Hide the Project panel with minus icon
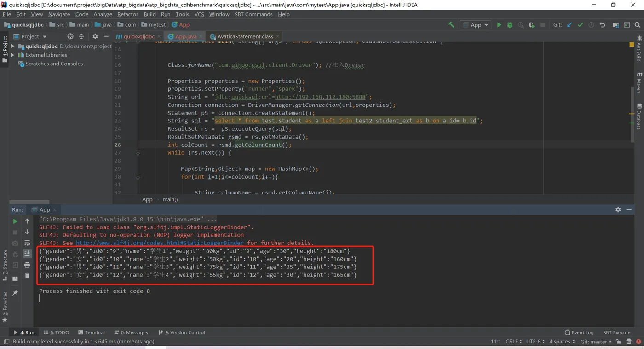 (106, 36)
